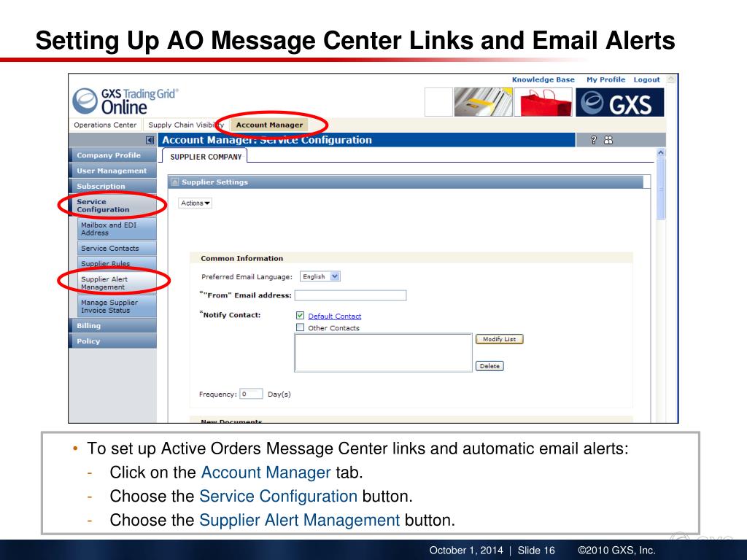The image size is (747, 560).
Task: Open Service Configuration menu item
Action: coord(113,206)
